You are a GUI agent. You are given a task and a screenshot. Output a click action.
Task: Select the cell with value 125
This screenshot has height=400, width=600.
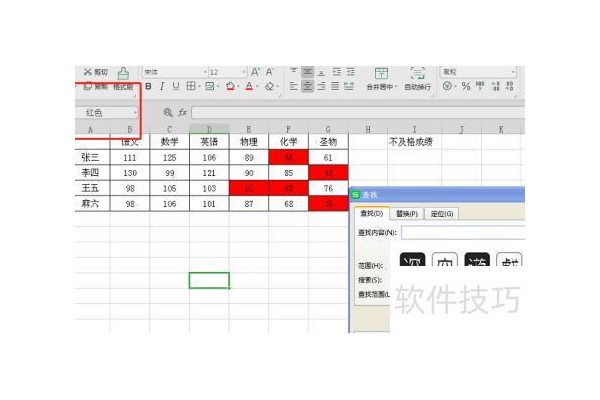click(170, 157)
